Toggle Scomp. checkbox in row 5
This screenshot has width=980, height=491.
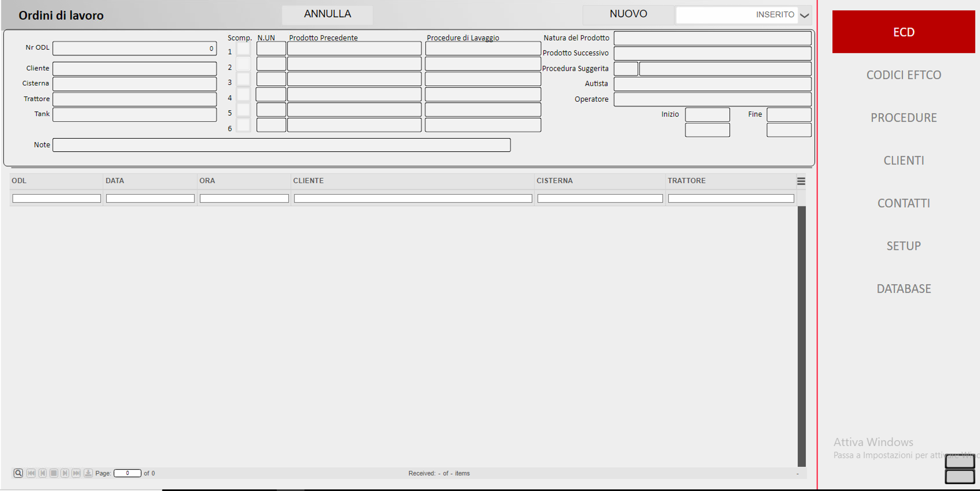pyautogui.click(x=243, y=110)
